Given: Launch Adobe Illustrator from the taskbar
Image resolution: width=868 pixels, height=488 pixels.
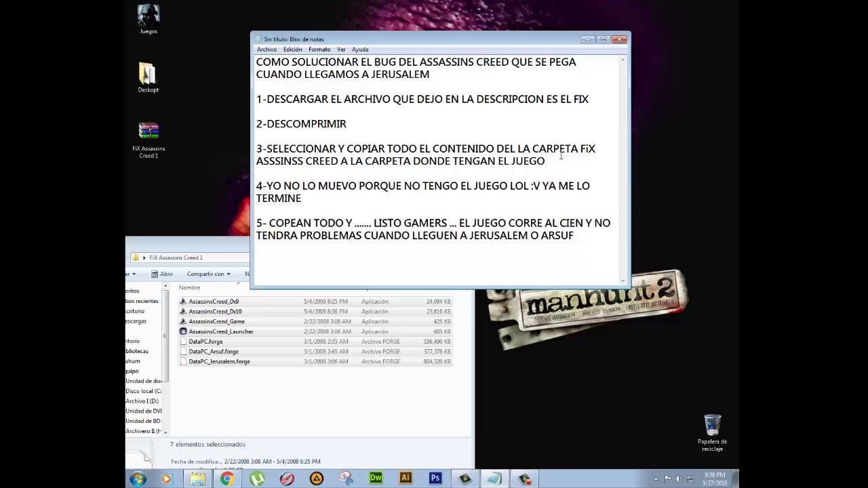Looking at the screenshot, I should point(406,479).
